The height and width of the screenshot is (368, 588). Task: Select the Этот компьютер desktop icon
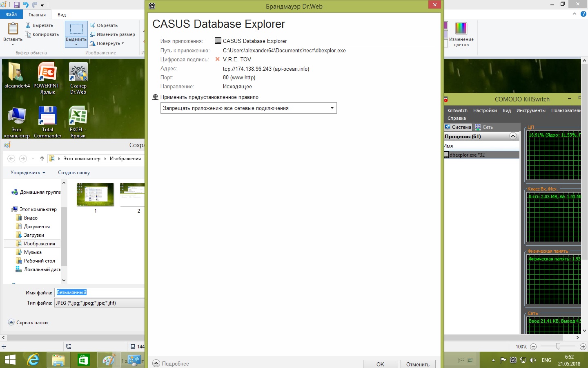(17, 122)
